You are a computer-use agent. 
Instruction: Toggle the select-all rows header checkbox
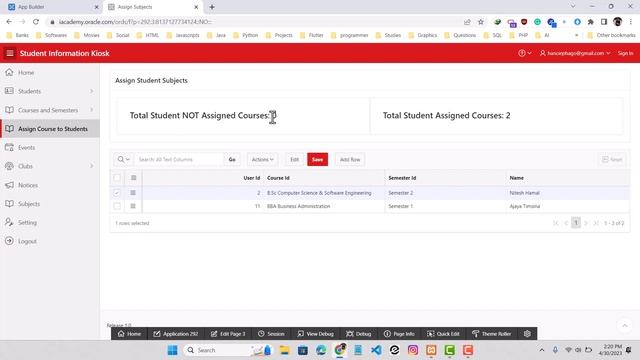coord(117,178)
